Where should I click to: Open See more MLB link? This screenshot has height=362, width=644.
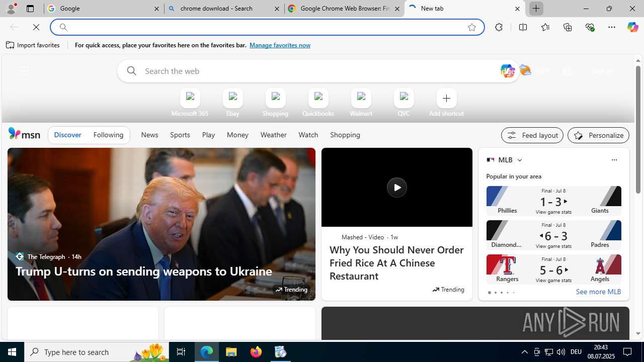pos(598,292)
